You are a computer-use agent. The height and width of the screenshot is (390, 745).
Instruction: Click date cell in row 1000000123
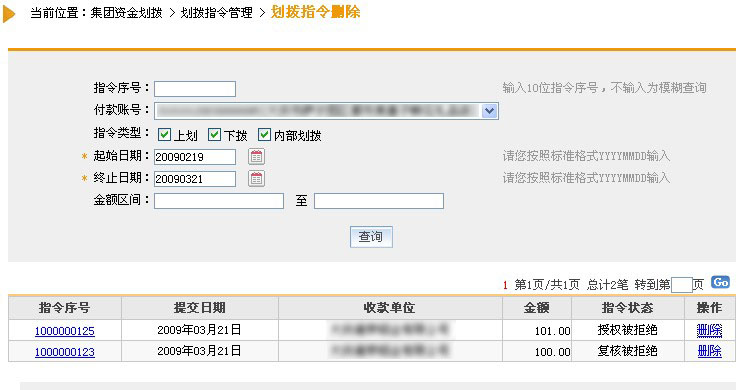(199, 351)
